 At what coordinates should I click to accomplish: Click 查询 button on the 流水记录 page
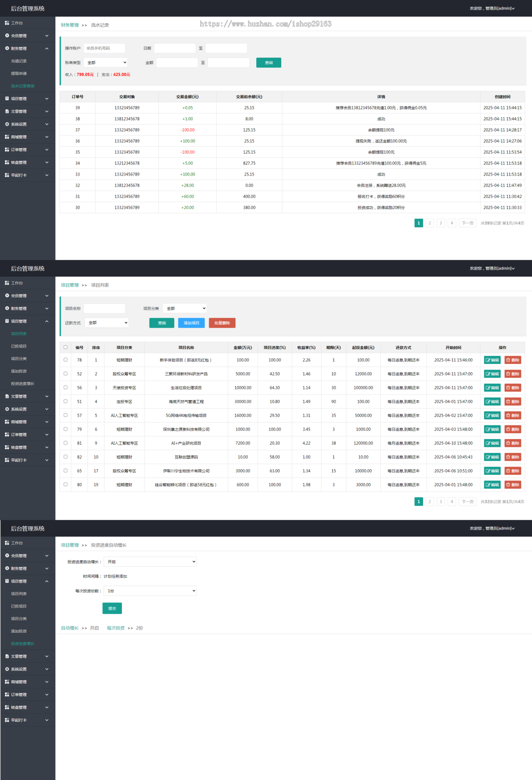(x=269, y=63)
